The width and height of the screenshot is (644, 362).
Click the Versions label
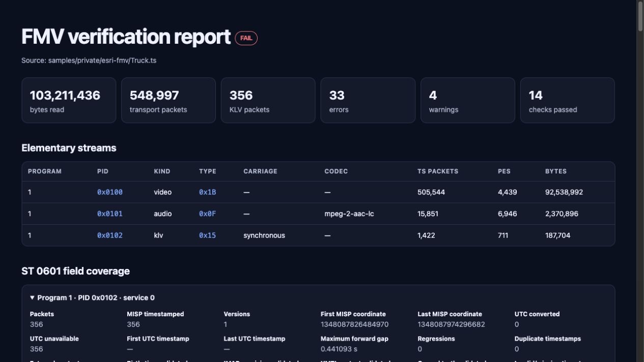[x=237, y=314]
